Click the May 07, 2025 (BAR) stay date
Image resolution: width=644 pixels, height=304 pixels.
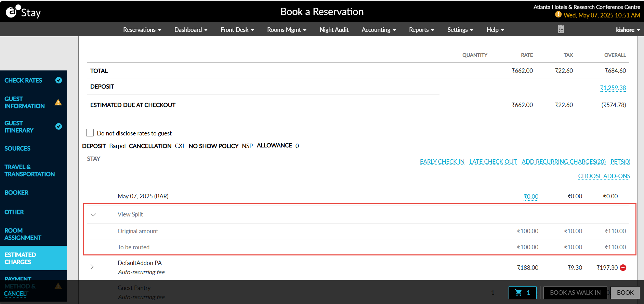tap(143, 196)
